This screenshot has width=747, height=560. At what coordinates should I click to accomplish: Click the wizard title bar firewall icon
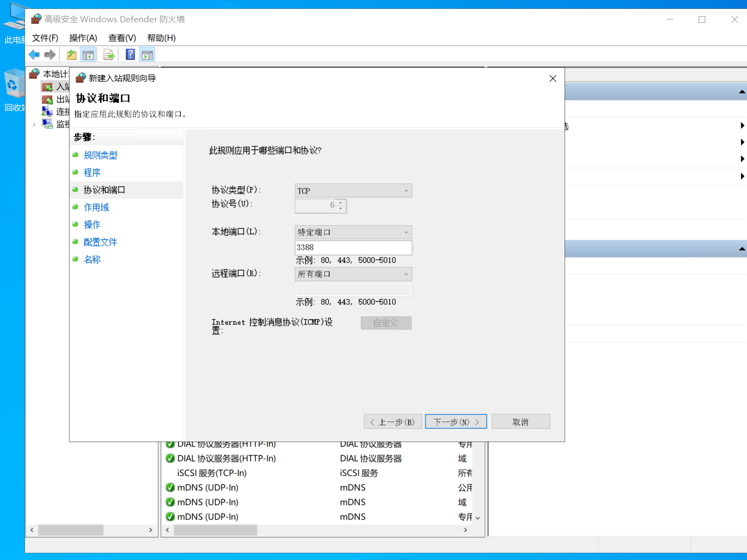coord(81,78)
